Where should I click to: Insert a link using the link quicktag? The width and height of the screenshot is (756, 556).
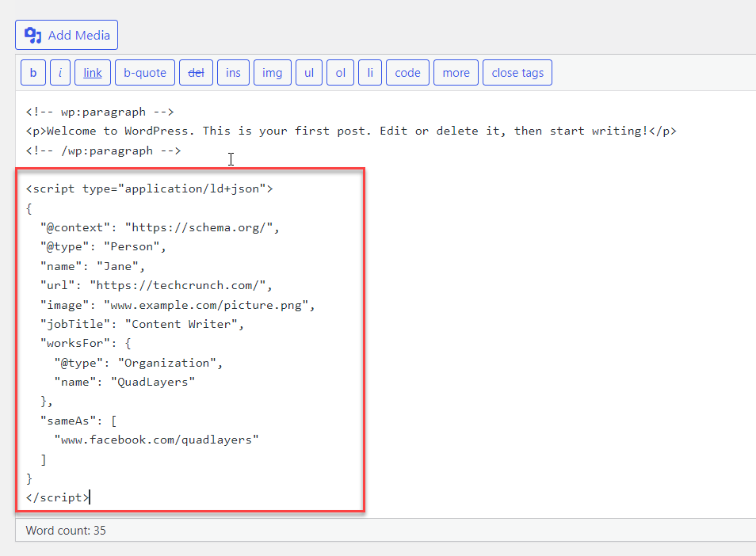pyautogui.click(x=93, y=73)
